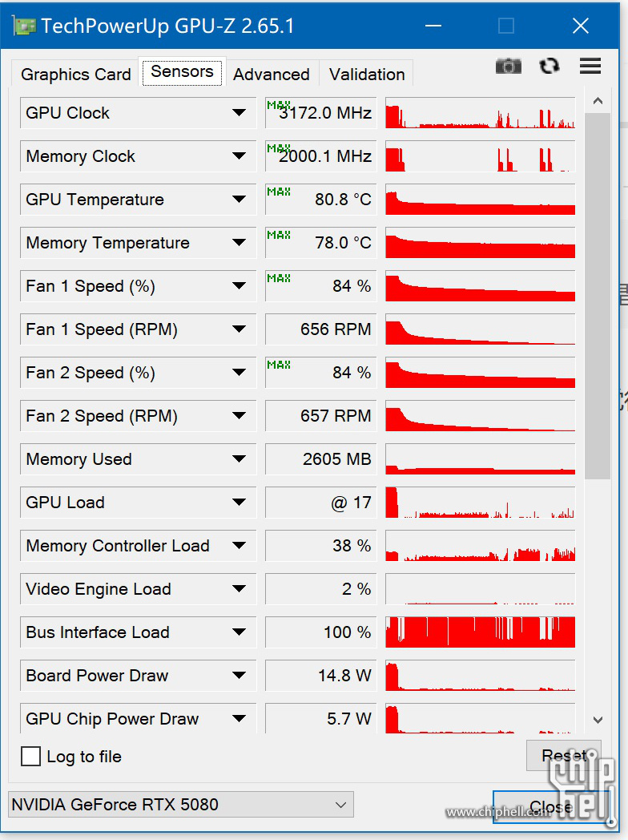Click the 80.8 °C GPU temperature value
Image resolution: width=628 pixels, height=840 pixels.
pyautogui.click(x=321, y=200)
